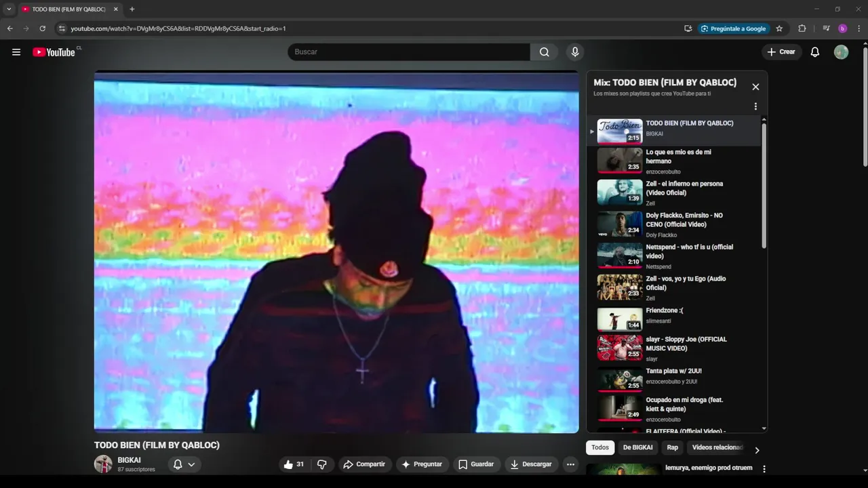
Task: Click the search magnifier button
Action: (x=545, y=52)
